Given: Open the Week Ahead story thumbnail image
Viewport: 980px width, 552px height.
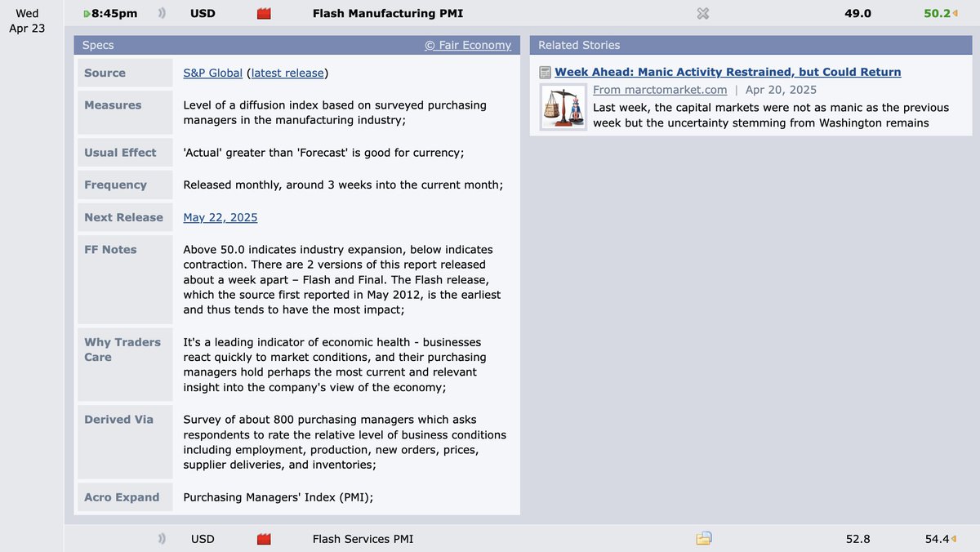Looking at the screenshot, I should tap(563, 107).
